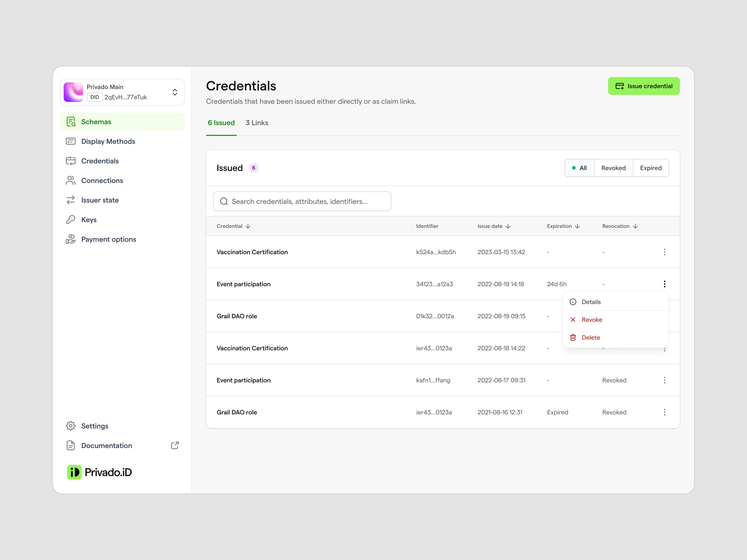Open Details from the row action menu
Image resolution: width=747 pixels, height=560 pixels.
click(591, 301)
